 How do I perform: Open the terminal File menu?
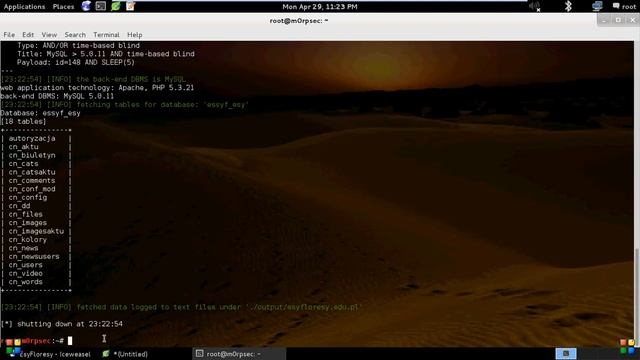(9, 35)
